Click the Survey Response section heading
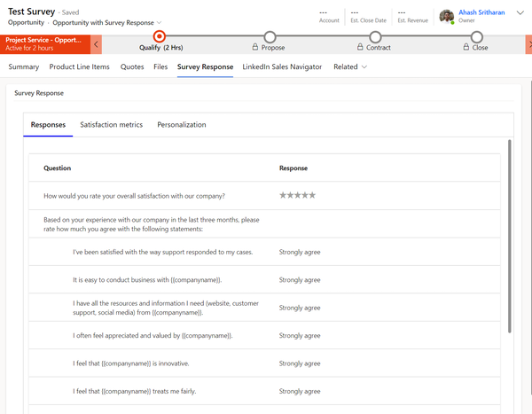The width and height of the screenshot is (532, 414). point(39,93)
